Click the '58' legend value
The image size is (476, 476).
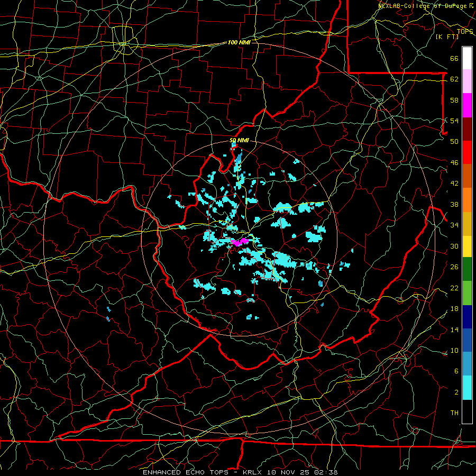pyautogui.click(x=454, y=100)
